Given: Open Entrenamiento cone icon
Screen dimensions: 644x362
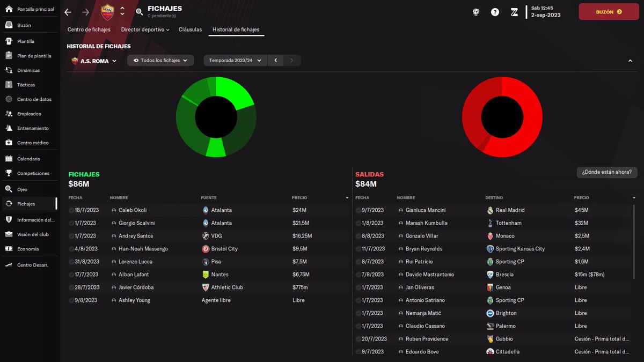Looking at the screenshot, I should (x=9, y=128).
